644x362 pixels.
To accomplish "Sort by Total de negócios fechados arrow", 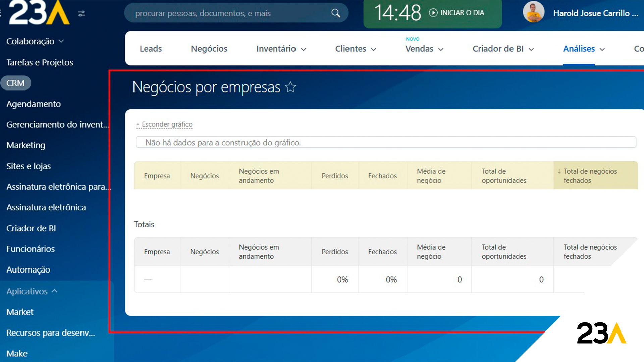I will pyautogui.click(x=559, y=171).
